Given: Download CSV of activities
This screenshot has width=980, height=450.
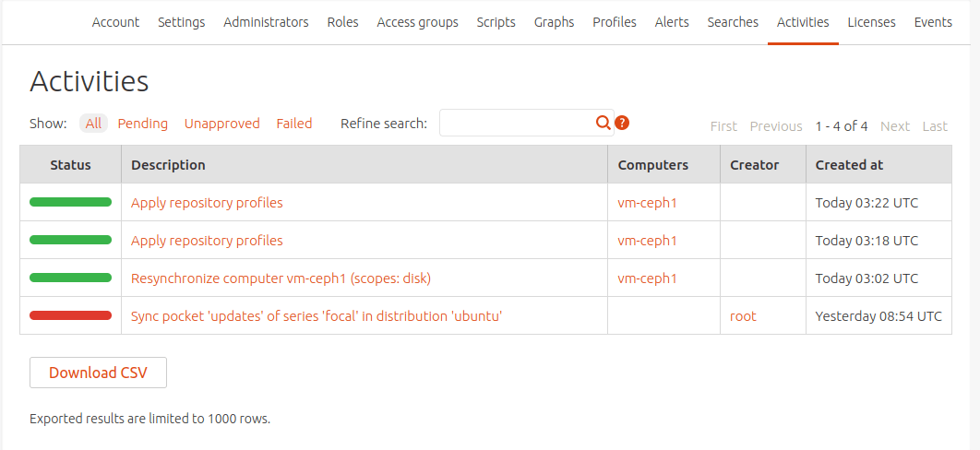Looking at the screenshot, I should coord(98,373).
